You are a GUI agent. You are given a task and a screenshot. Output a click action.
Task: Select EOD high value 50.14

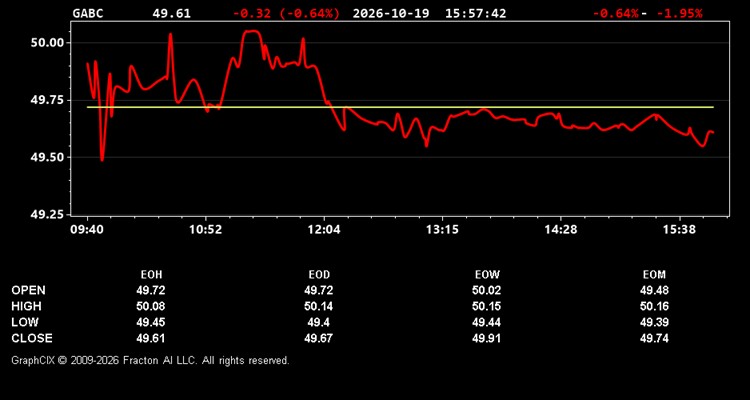tap(319, 306)
